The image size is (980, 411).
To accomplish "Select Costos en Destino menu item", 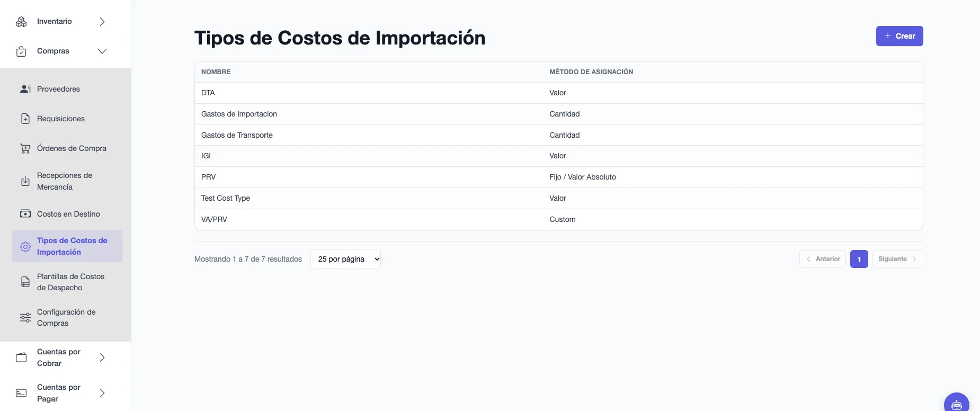I will (67, 214).
